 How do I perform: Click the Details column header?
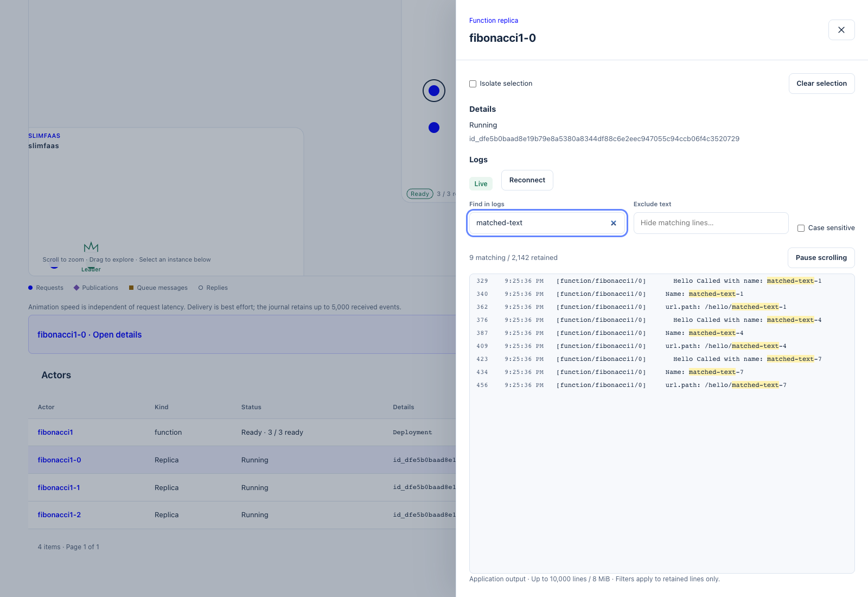coord(404,407)
